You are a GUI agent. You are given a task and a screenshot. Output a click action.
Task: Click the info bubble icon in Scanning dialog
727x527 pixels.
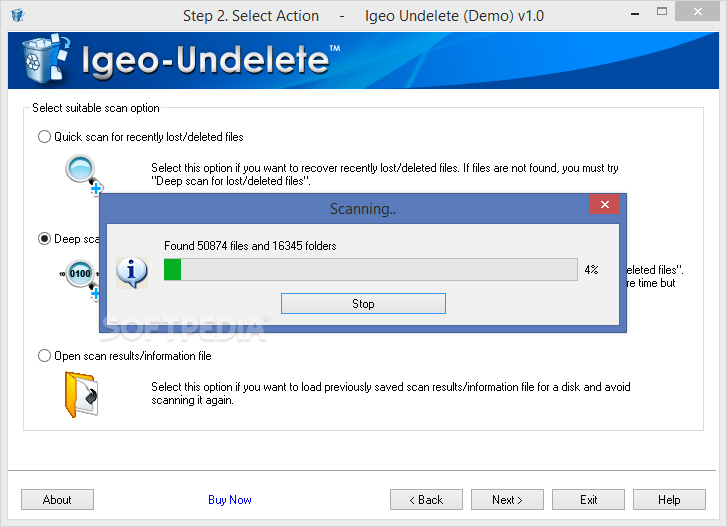132,273
